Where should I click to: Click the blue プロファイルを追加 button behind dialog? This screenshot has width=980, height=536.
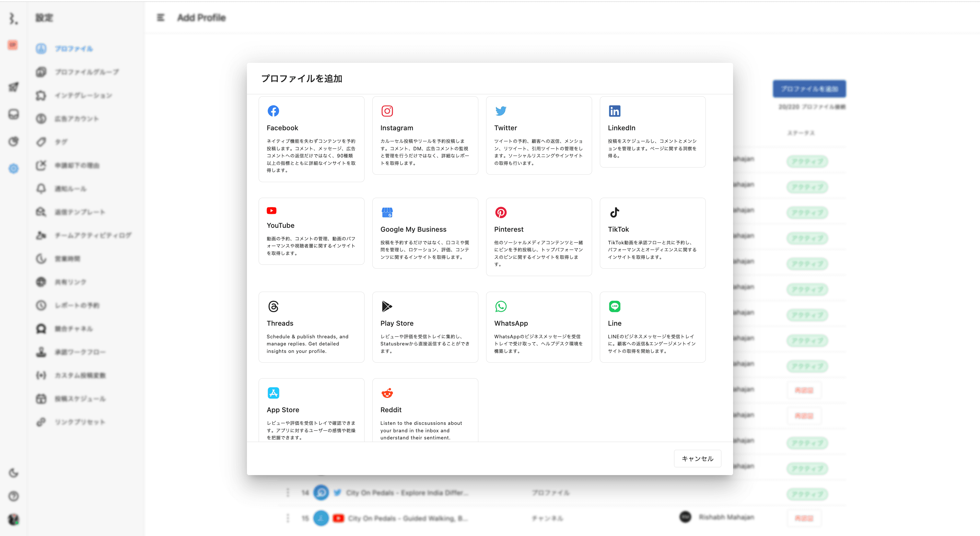[809, 89]
